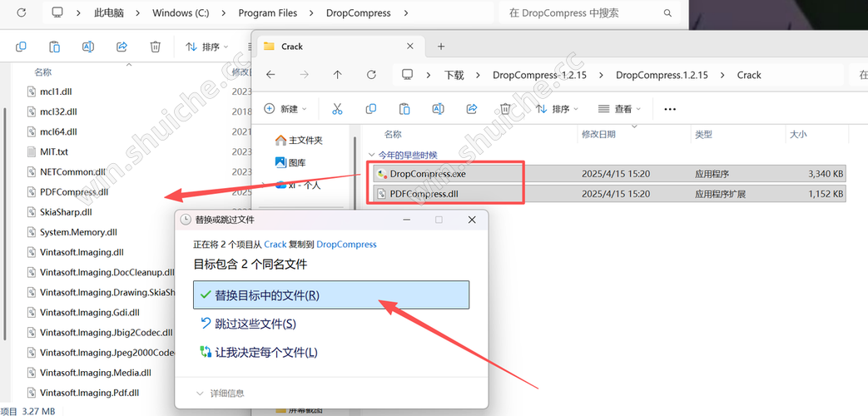
Task: Click the 在 DropCompress 中搜索 search box
Action: pos(587,13)
